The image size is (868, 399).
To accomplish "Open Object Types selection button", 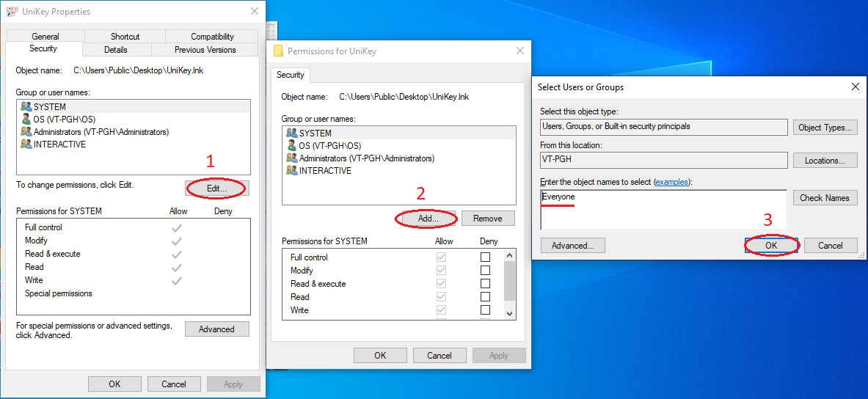I will click(x=825, y=127).
